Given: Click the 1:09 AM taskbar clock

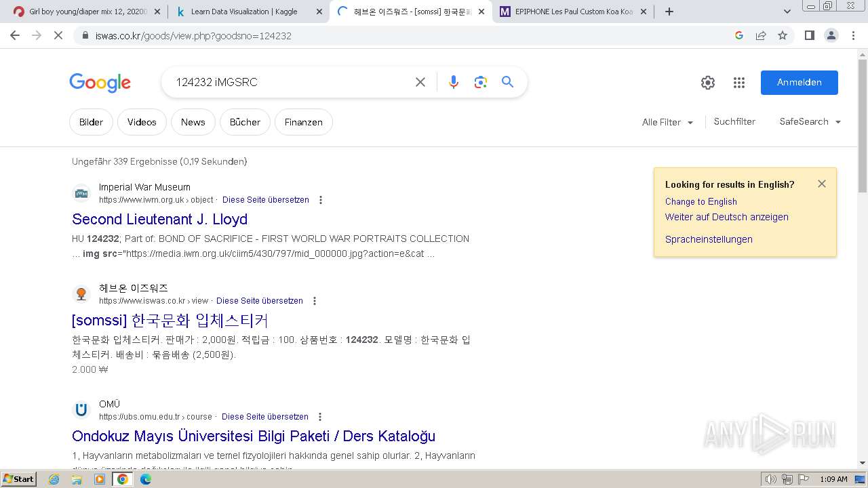Looking at the screenshot, I should (833, 479).
